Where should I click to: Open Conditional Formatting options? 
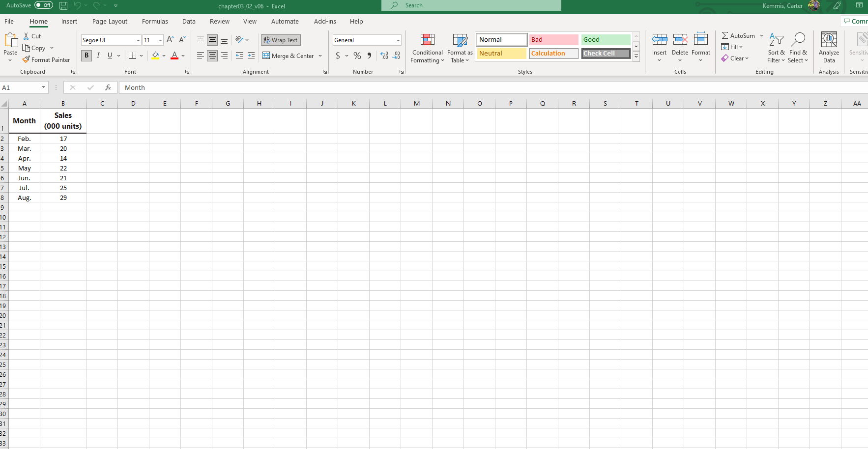[427, 48]
